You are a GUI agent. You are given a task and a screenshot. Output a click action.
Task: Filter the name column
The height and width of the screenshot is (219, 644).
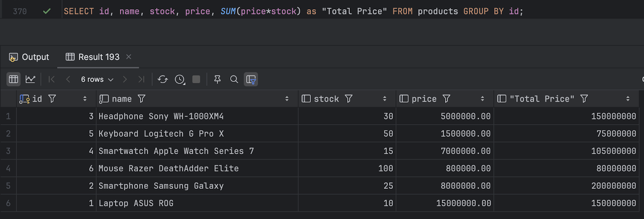click(142, 99)
